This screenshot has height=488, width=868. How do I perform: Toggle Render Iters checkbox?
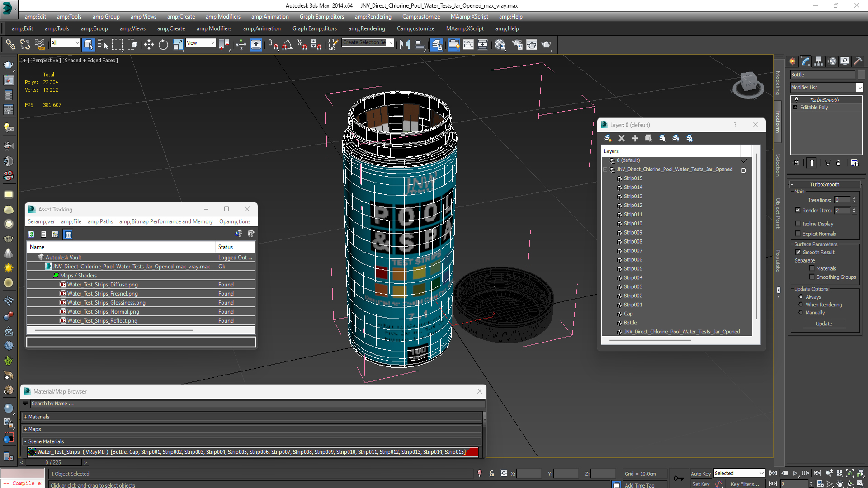[x=798, y=211]
